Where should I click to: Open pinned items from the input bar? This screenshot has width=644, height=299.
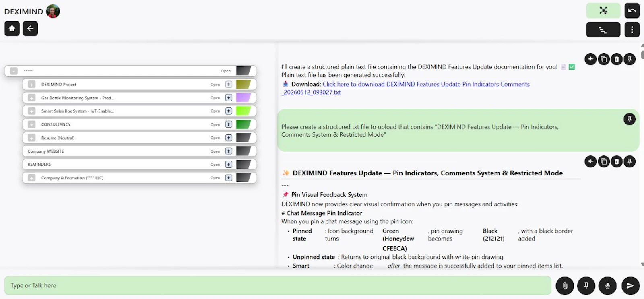[x=586, y=286]
